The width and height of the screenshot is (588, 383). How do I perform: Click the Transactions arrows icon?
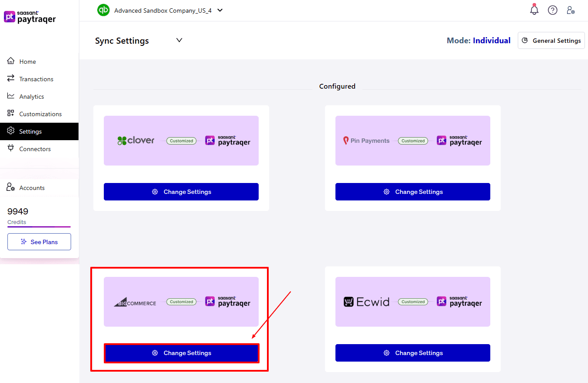tap(11, 79)
